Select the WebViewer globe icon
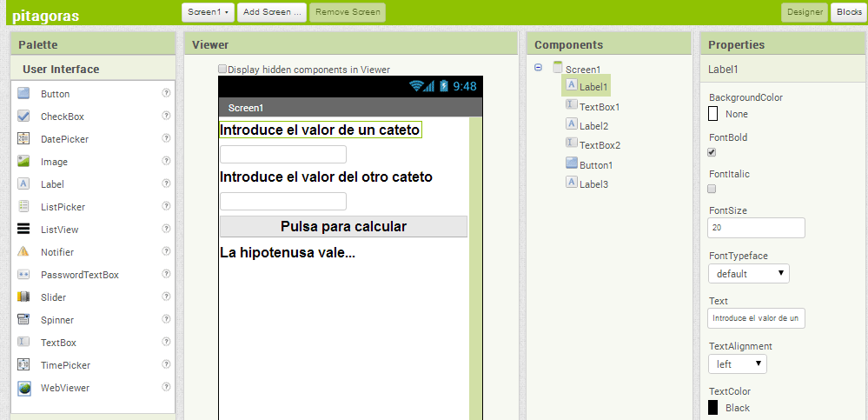 coord(23,388)
